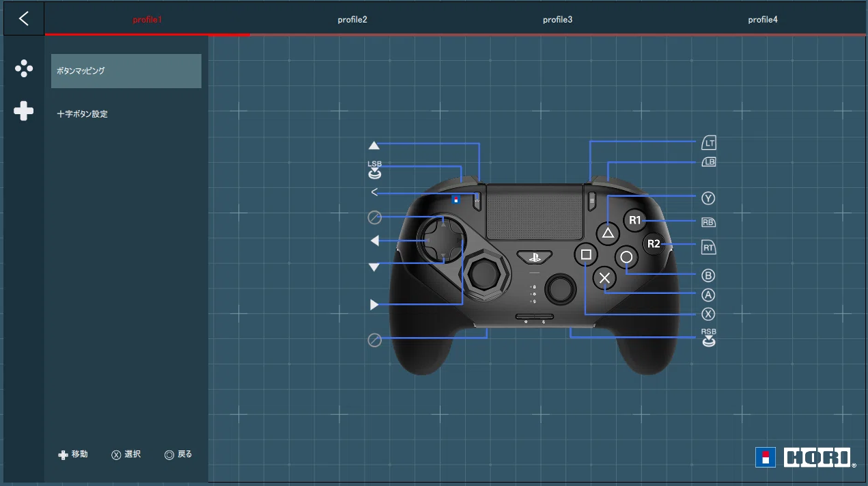The image size is (868, 486).
Task: Select the RB mapping icon
Action: point(709,222)
